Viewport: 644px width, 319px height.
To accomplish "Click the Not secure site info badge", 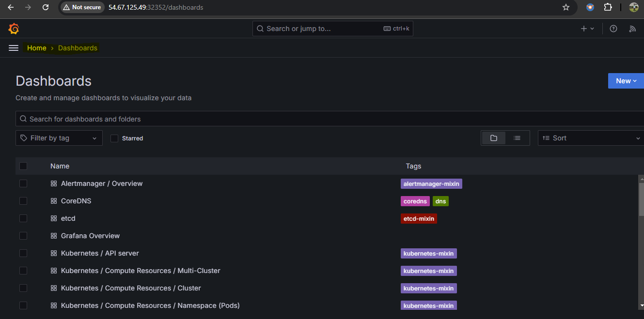I will 82,7.
